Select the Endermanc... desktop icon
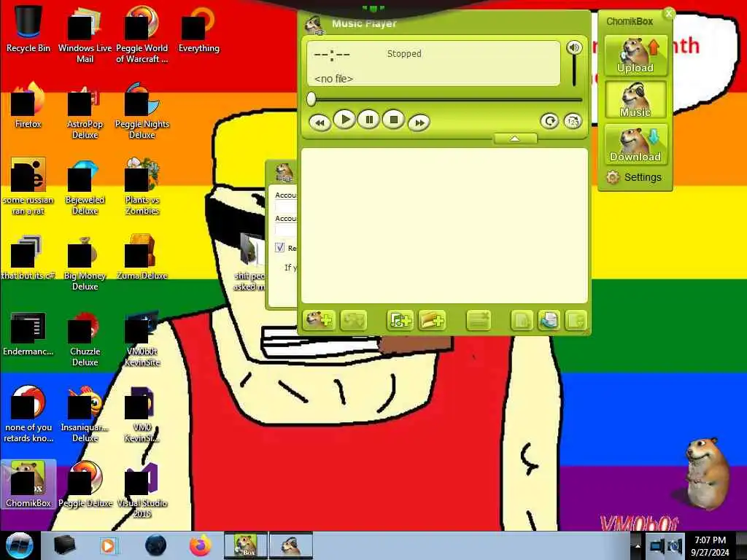 (x=28, y=333)
